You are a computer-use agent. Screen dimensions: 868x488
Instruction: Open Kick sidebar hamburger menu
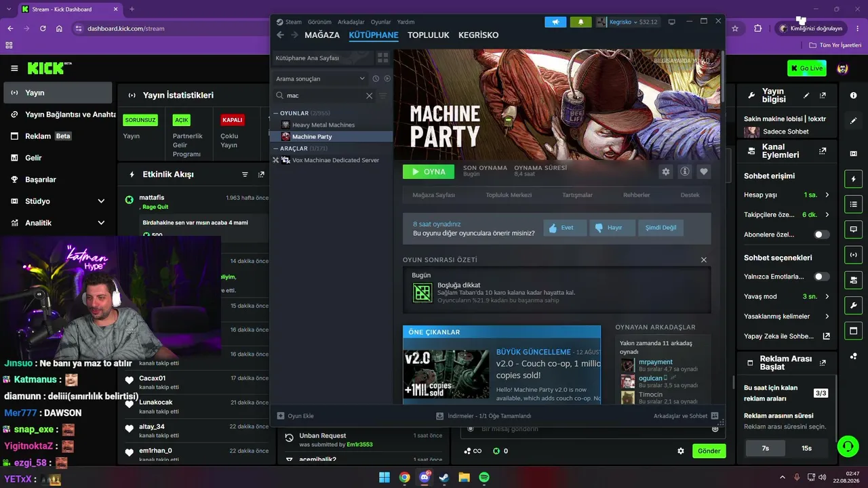tap(14, 68)
